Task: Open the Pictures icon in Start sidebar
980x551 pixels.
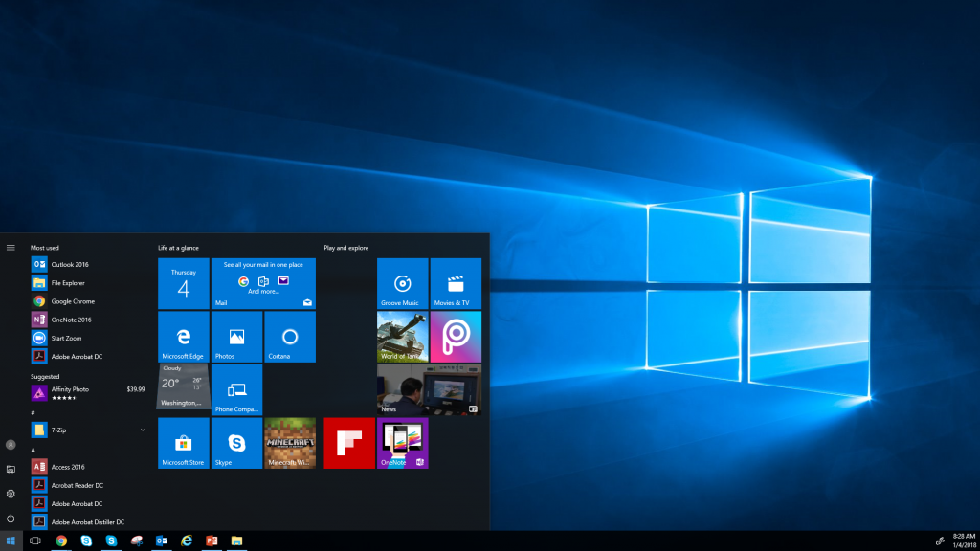Action: pos(11,469)
